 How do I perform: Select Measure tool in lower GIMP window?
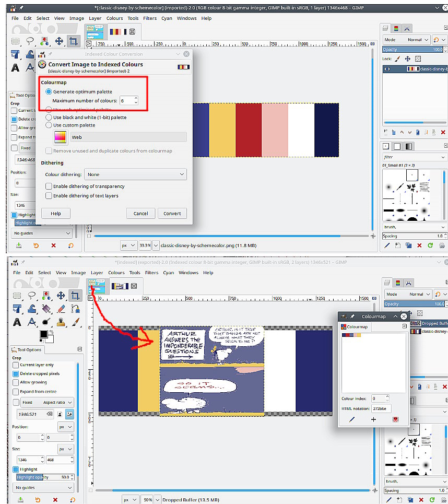[31, 322]
